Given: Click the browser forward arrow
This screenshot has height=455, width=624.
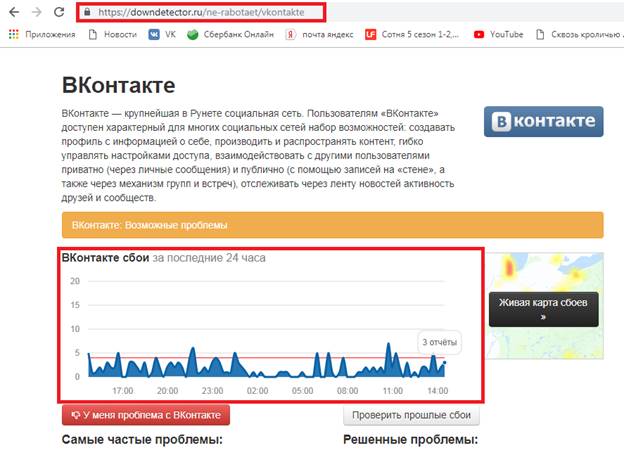Looking at the screenshot, I should 37,12.
